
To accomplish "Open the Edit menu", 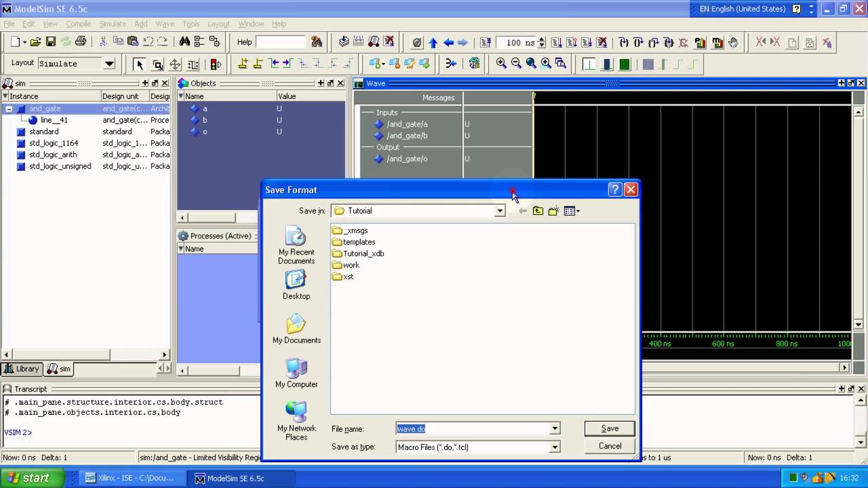I will (28, 24).
